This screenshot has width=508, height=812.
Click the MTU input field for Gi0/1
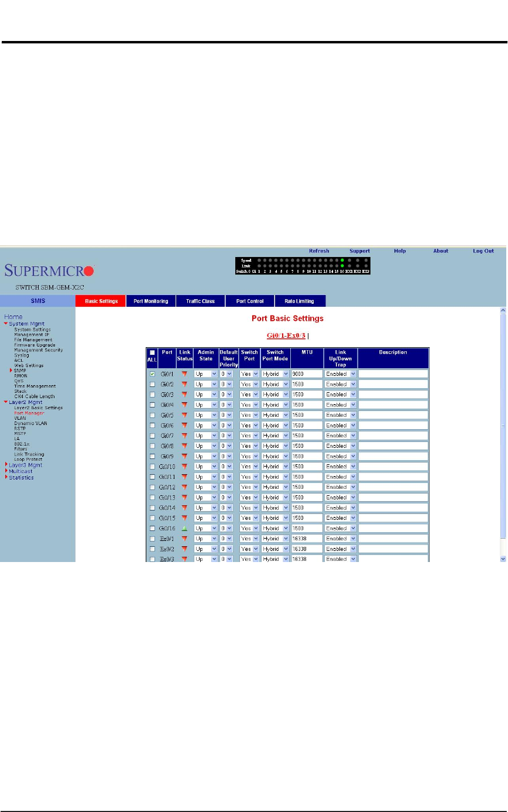coord(307,374)
